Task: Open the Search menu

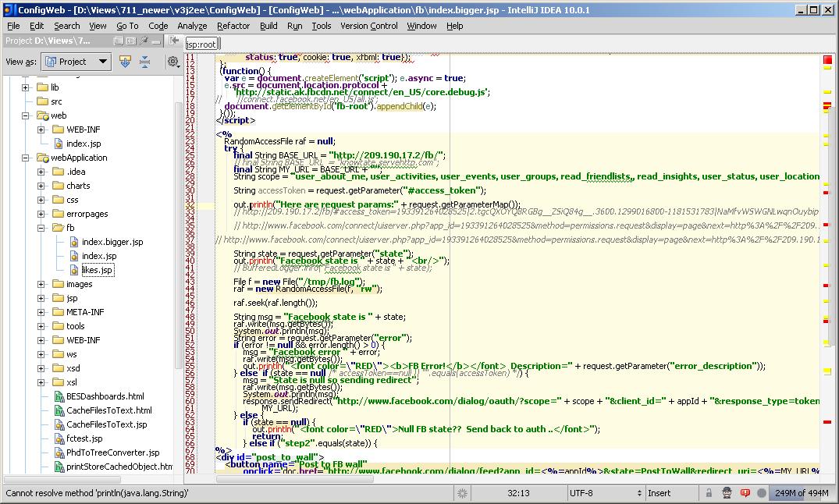Action: [x=67, y=26]
